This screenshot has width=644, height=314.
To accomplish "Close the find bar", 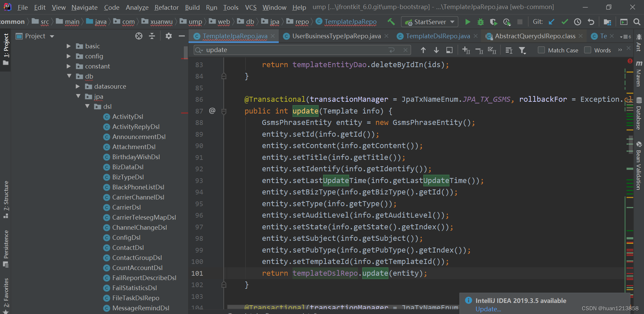I will [x=629, y=48].
